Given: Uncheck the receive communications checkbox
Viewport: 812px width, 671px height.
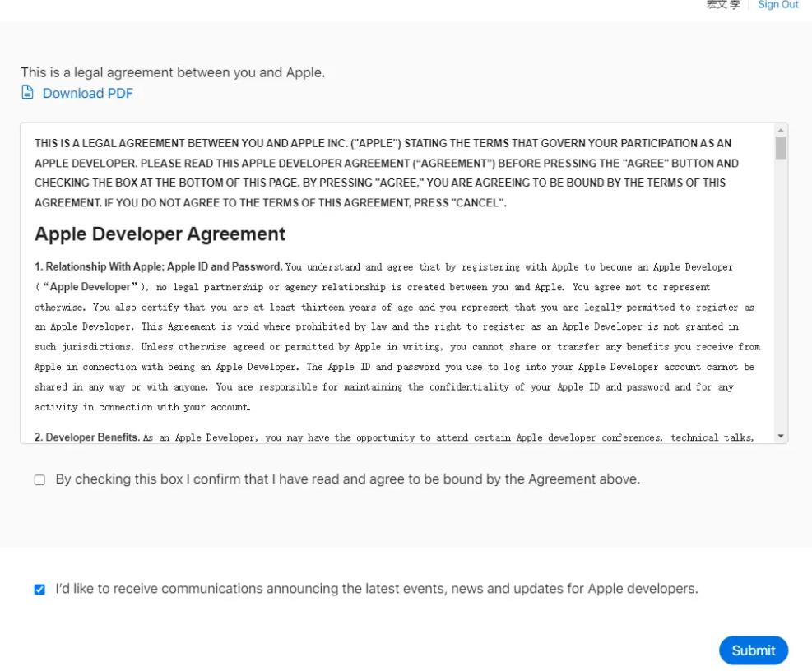Looking at the screenshot, I should pyautogui.click(x=39, y=590).
